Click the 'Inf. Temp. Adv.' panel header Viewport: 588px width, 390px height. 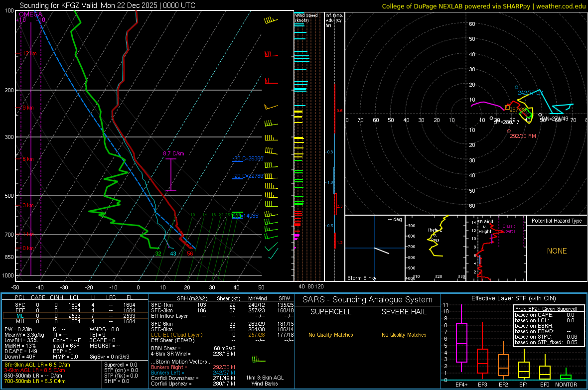pos(334,20)
